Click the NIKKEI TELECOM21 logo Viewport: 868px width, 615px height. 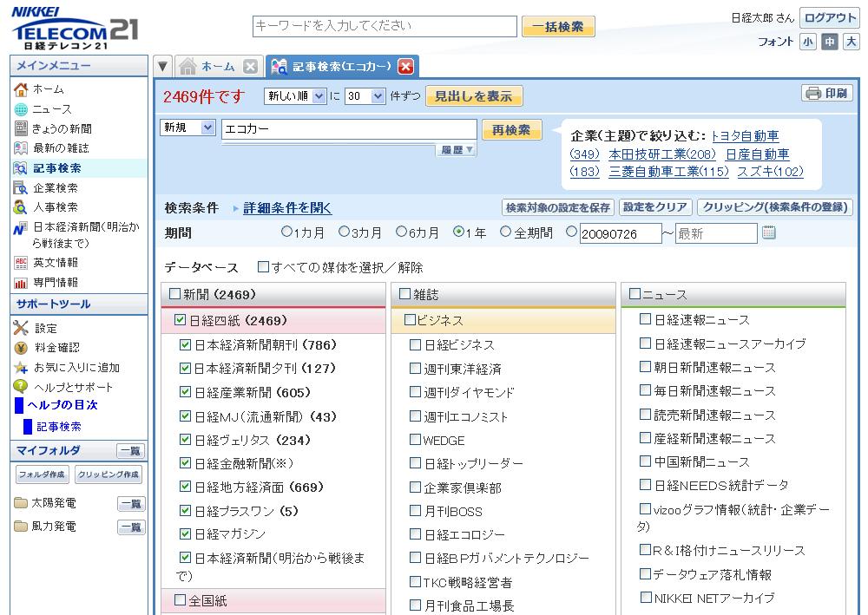[74, 29]
